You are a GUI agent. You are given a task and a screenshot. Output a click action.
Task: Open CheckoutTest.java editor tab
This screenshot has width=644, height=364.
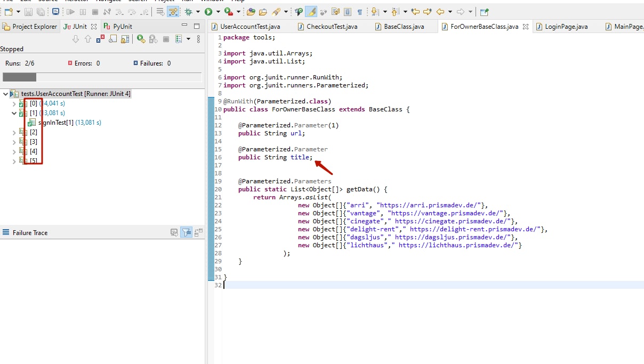[x=327, y=26]
